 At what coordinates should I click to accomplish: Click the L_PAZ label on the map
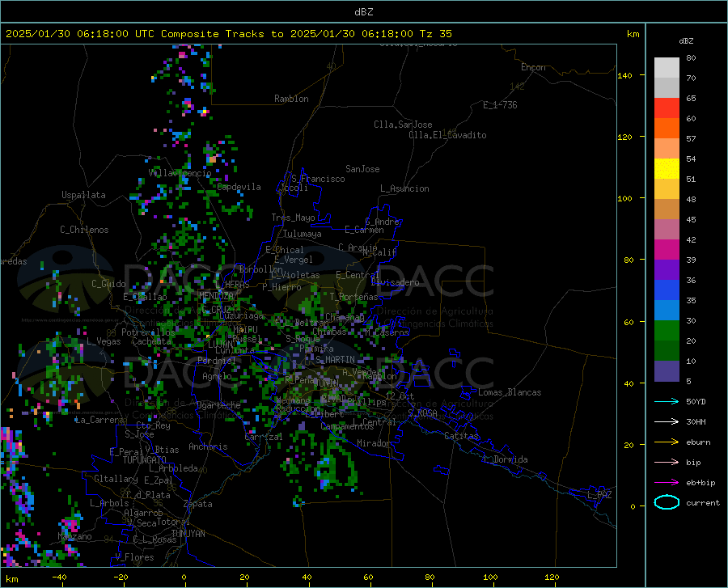coord(599,495)
